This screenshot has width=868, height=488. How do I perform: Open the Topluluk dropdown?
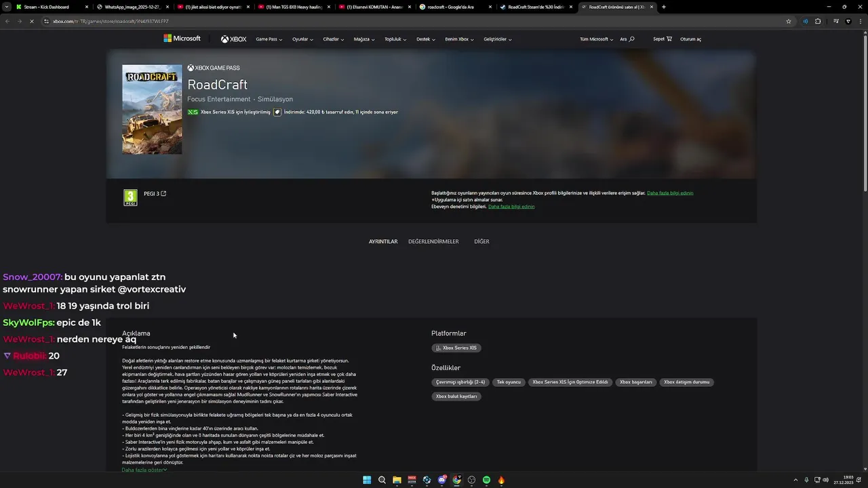coord(395,39)
